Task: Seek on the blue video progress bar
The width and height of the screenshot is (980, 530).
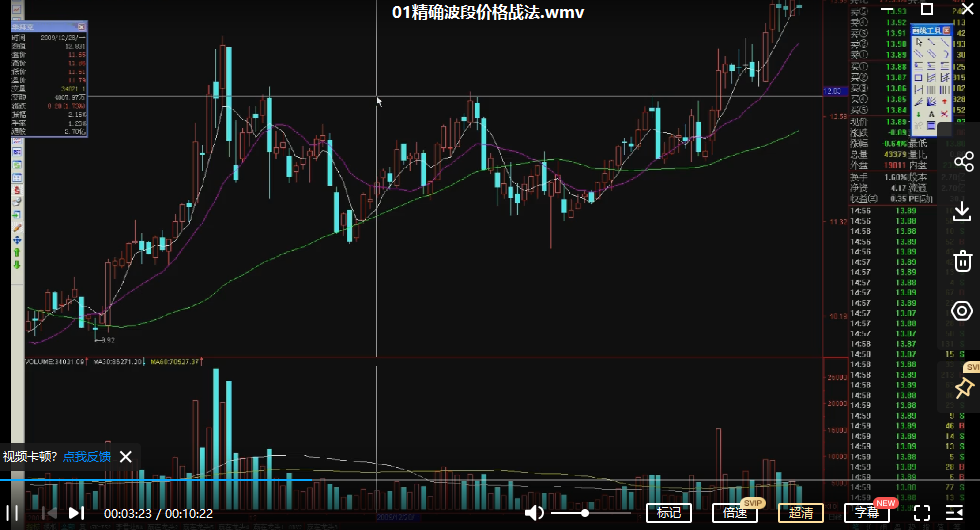Action: (x=156, y=480)
